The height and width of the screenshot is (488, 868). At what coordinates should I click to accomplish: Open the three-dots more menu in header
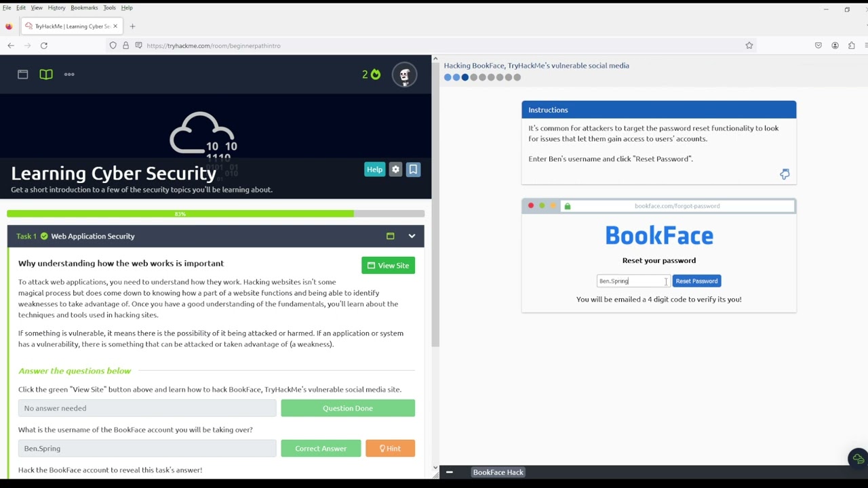69,75
